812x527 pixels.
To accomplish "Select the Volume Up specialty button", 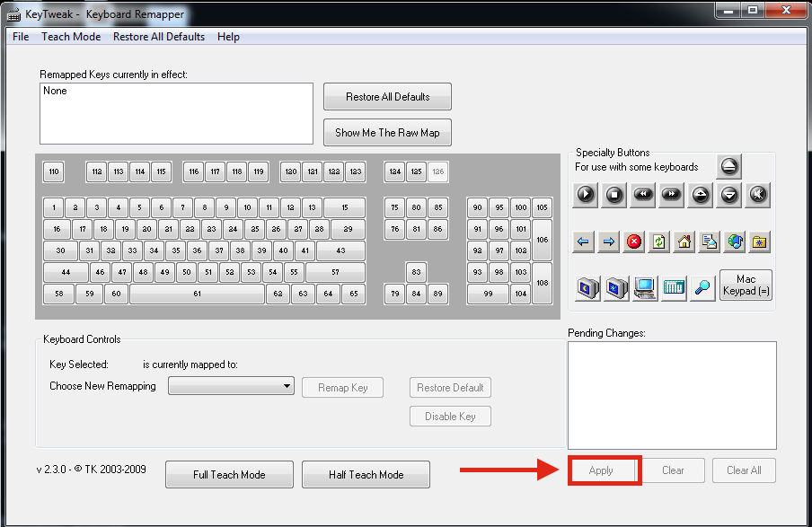I will coord(701,195).
